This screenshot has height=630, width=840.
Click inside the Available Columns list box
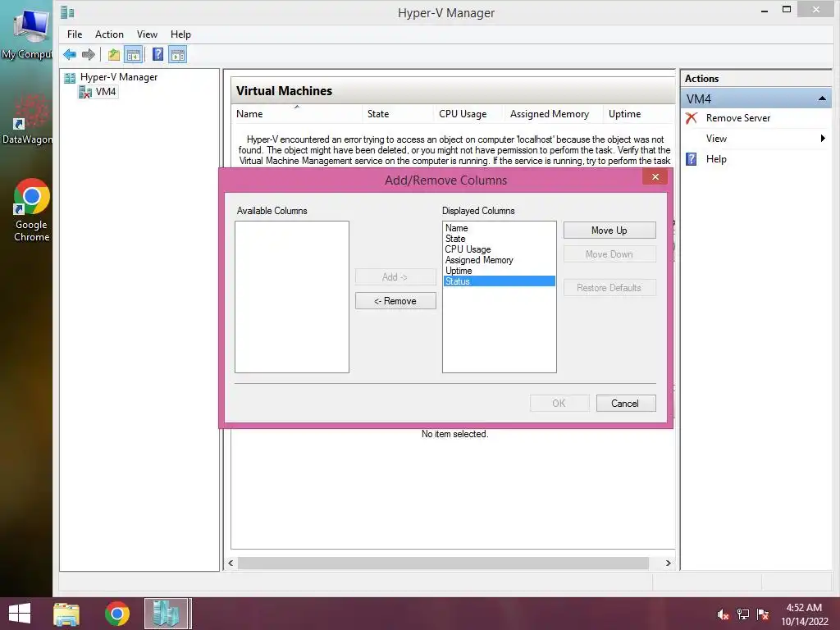[x=292, y=297]
